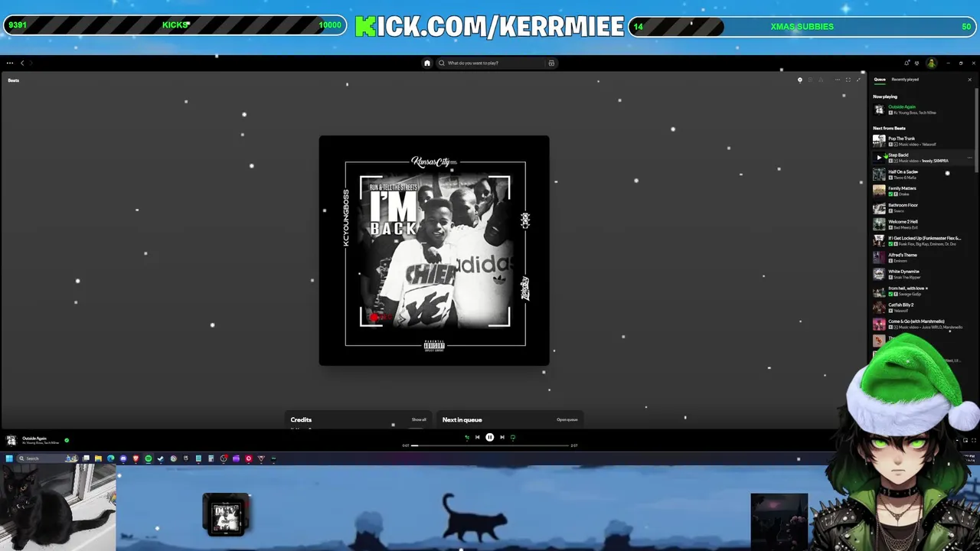Switch to the Recently played tab

pos(905,80)
